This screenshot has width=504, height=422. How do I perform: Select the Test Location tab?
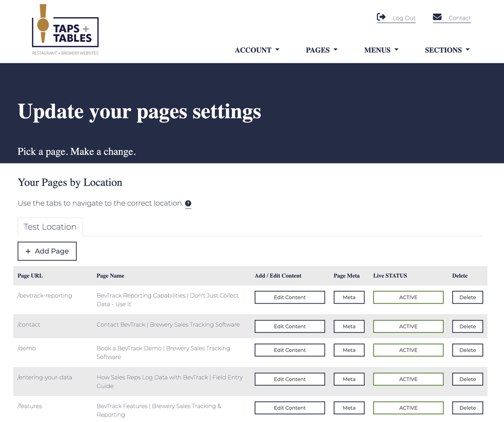coord(50,227)
